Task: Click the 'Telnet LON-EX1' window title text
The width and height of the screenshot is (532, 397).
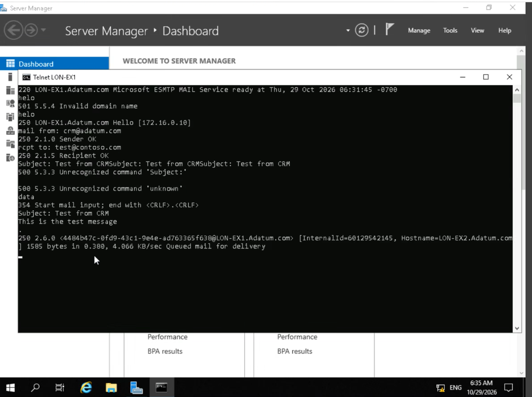Action: tap(54, 77)
